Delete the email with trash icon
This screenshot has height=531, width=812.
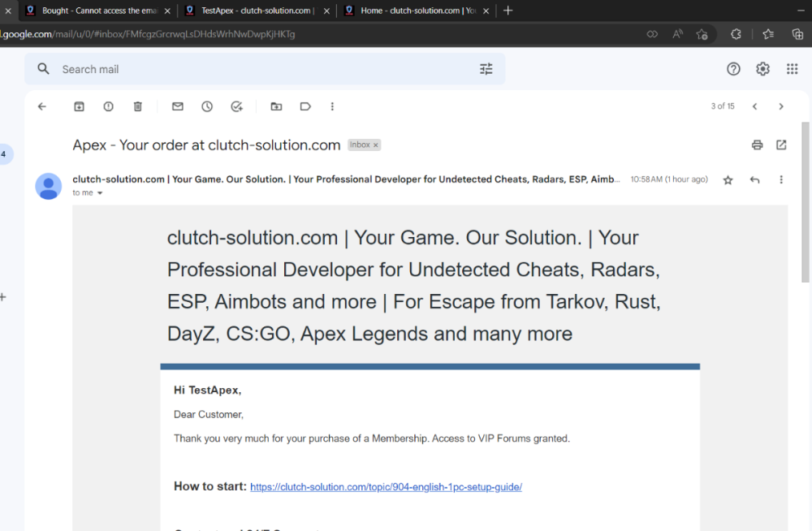pyautogui.click(x=138, y=106)
